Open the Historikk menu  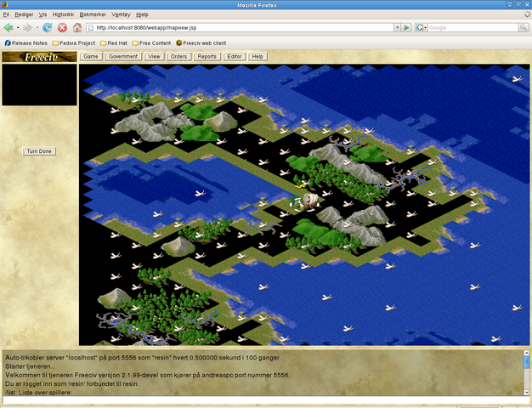(x=63, y=14)
